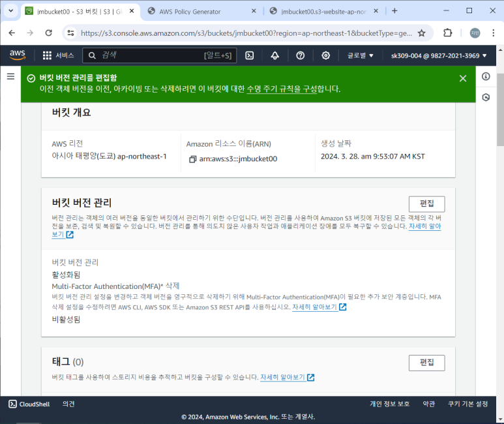This screenshot has height=424, width=504.
Task: Select the ARN text arn:aws:s3:::jmbucket00
Action: click(x=238, y=159)
